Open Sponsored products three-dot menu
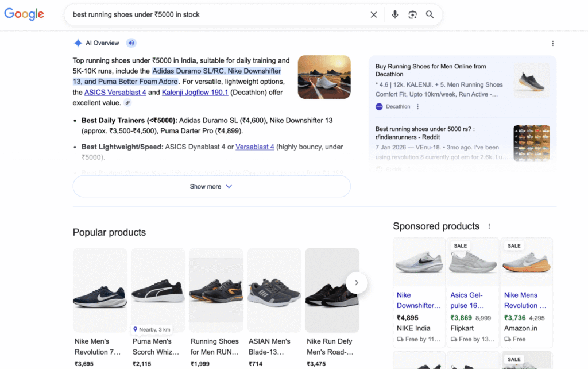The image size is (588, 369). (x=489, y=226)
